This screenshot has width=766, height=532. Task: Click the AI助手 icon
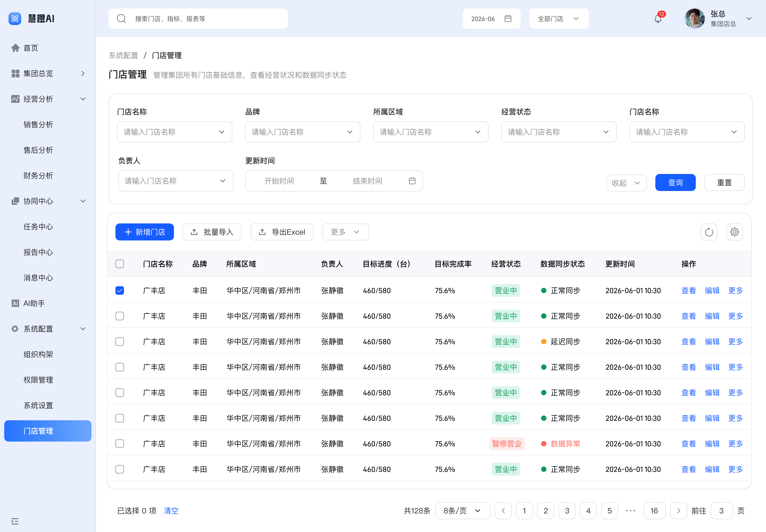(x=15, y=303)
